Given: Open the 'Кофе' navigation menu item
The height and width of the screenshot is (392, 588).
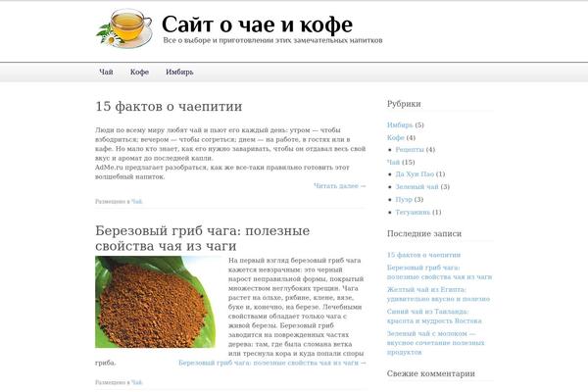Looking at the screenshot, I should click(139, 72).
